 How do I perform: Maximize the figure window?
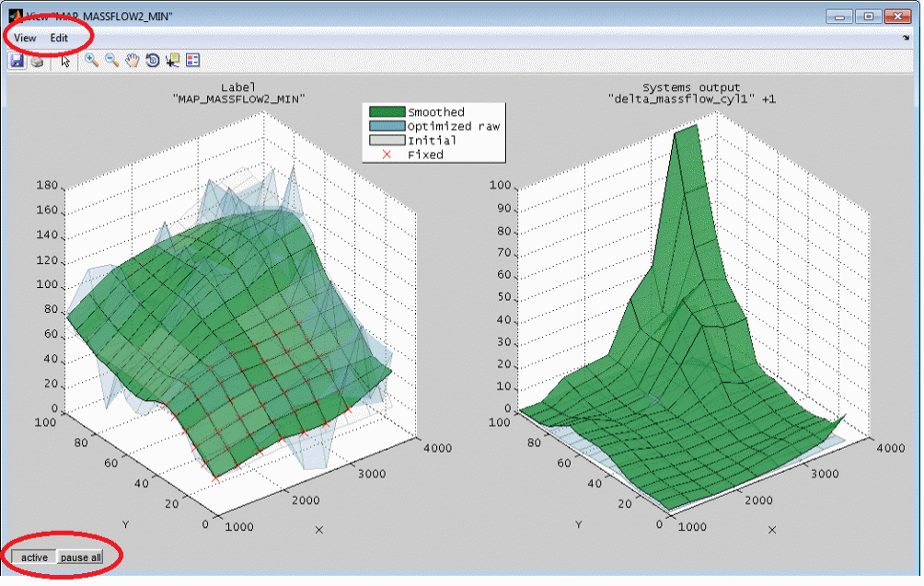click(868, 17)
